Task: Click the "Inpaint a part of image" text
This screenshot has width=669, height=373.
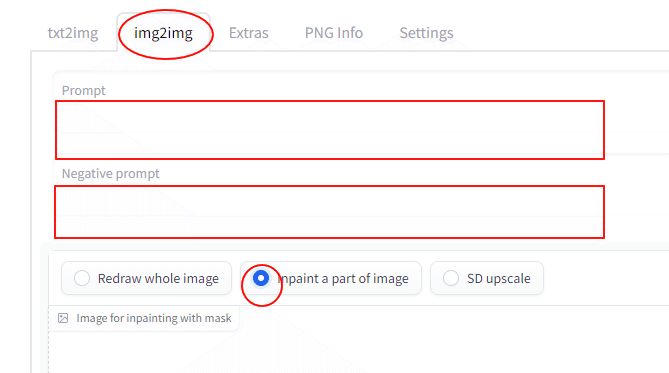Action: [343, 279]
